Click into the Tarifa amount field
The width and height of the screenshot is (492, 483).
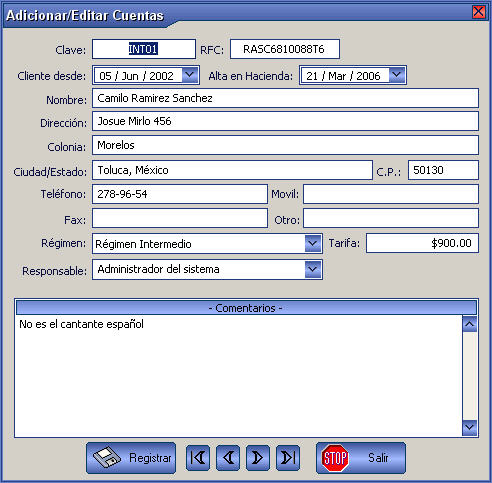422,243
